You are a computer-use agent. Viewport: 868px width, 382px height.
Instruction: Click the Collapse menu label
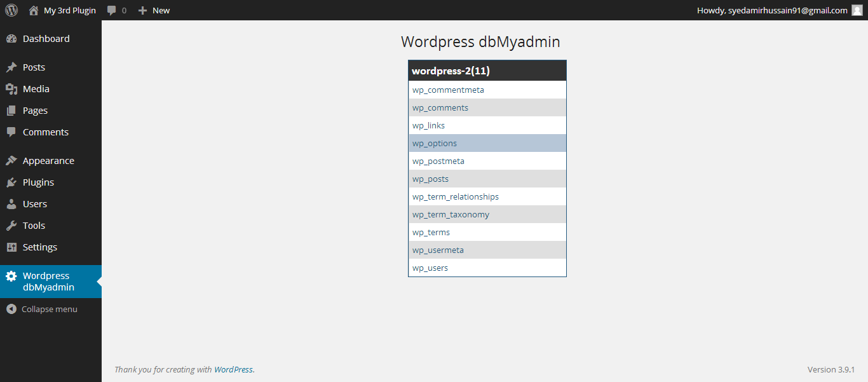point(50,310)
